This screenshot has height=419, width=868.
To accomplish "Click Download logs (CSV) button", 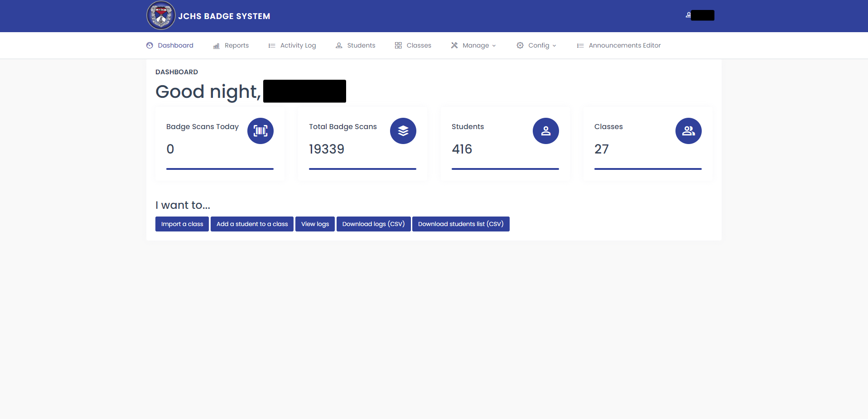I will pyautogui.click(x=373, y=224).
